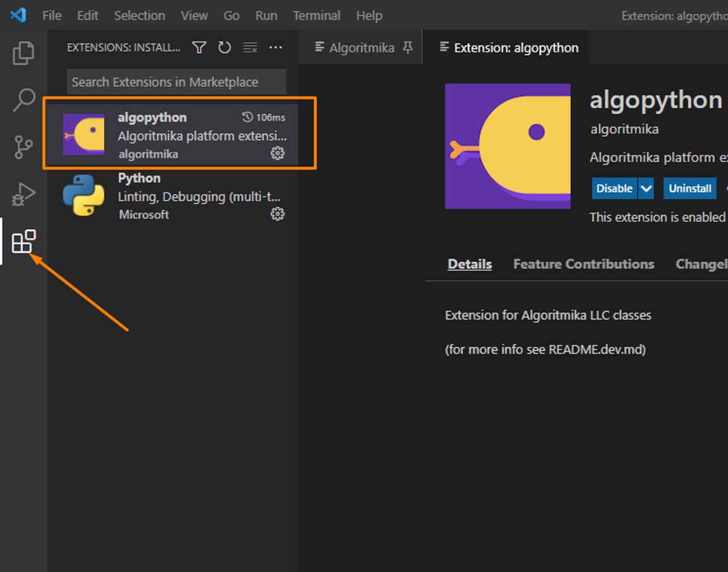Image resolution: width=728 pixels, height=572 pixels.
Task: Open the Explorer view in activity bar
Action: 23,54
